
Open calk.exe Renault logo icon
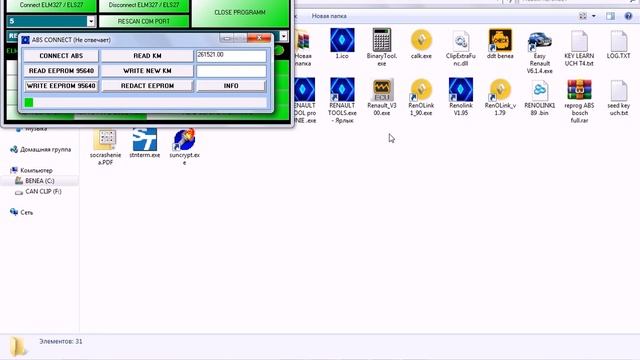[421, 40]
